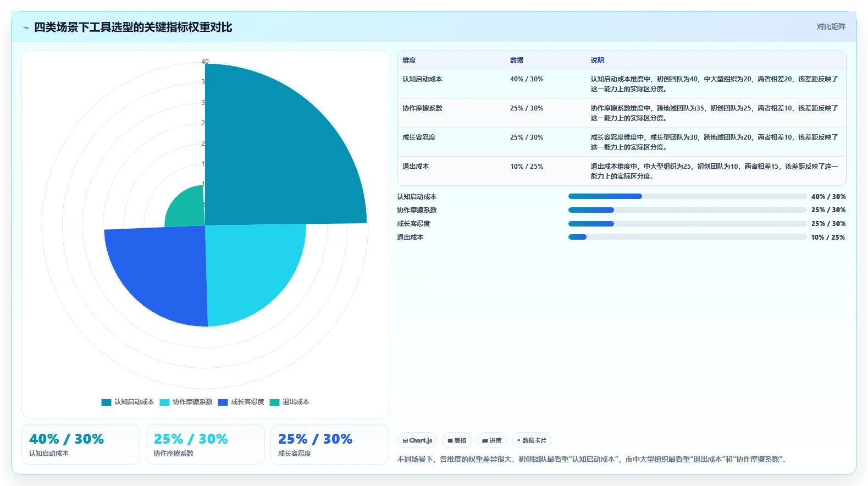Click the 说明 column header
The height and width of the screenshot is (486, 868).
598,60
